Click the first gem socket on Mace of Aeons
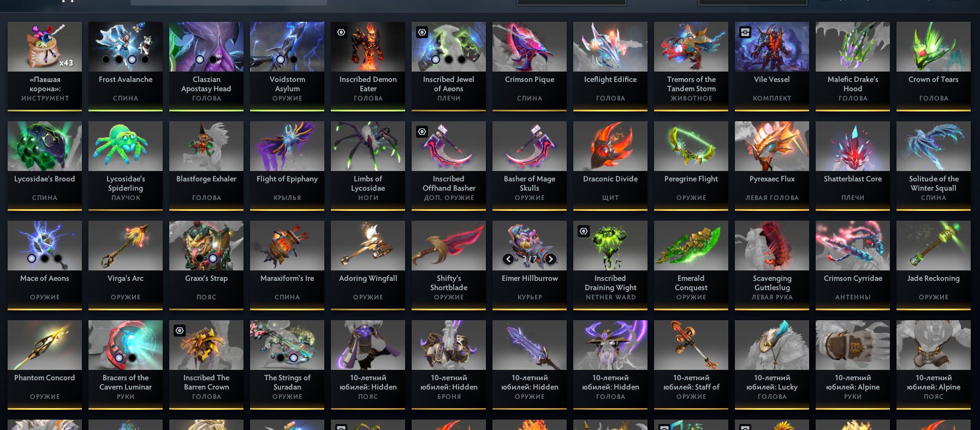 pyautogui.click(x=32, y=258)
